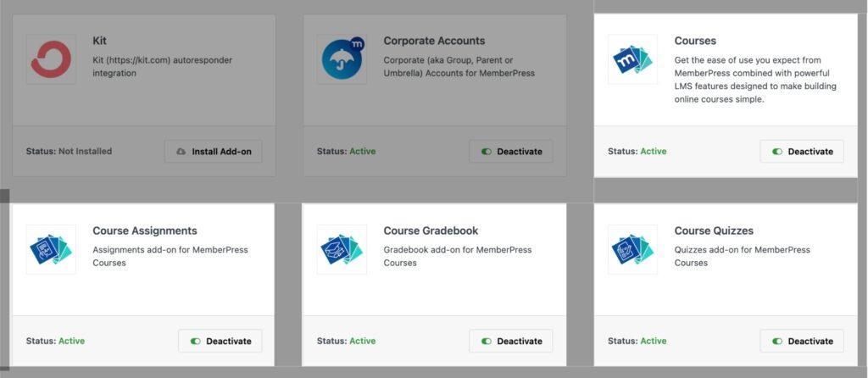
Task: Click the Kit add-on logo icon
Action: pos(51,59)
